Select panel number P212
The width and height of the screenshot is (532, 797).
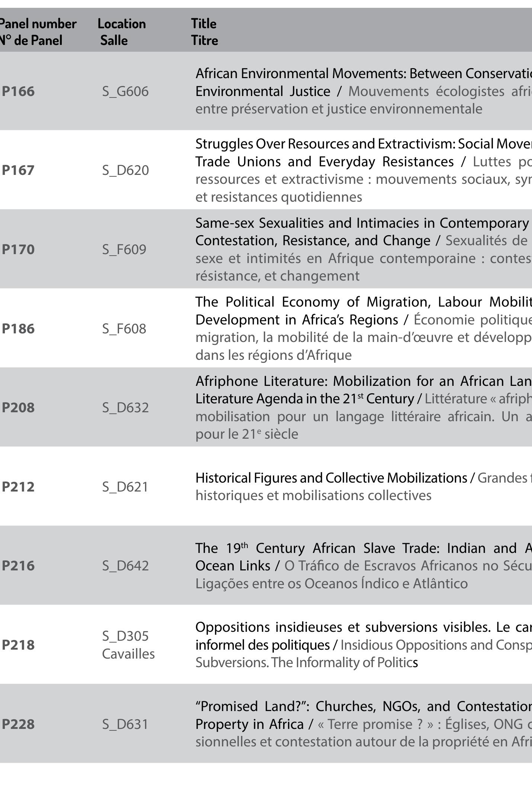(18, 487)
